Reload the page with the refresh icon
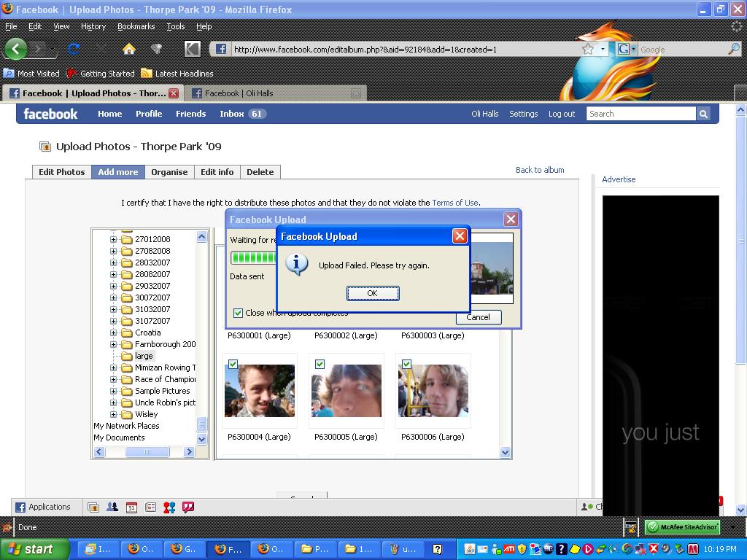 click(74, 49)
